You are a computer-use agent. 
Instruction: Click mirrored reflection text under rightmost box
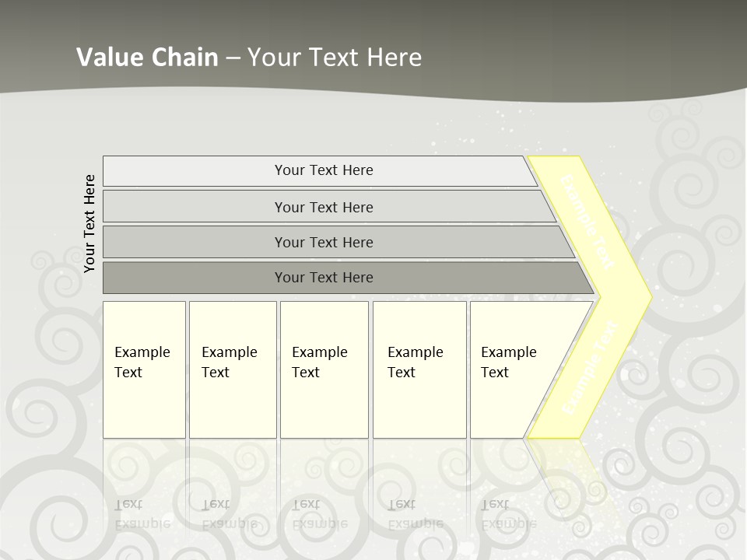coord(508,514)
